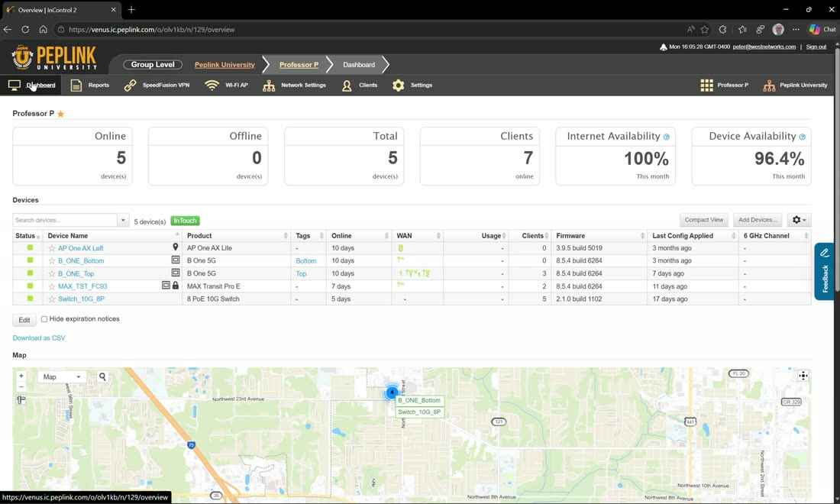Click the Peplink University logo
840x504 pixels.
[x=55, y=57]
